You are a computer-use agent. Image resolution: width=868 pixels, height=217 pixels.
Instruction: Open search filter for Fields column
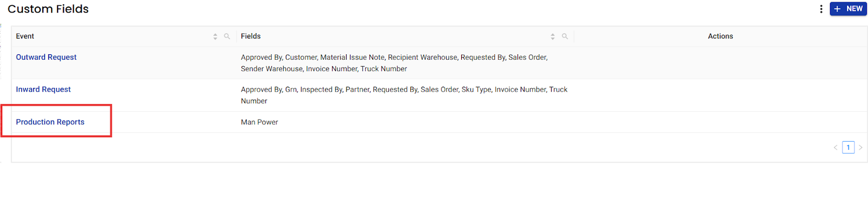click(565, 36)
